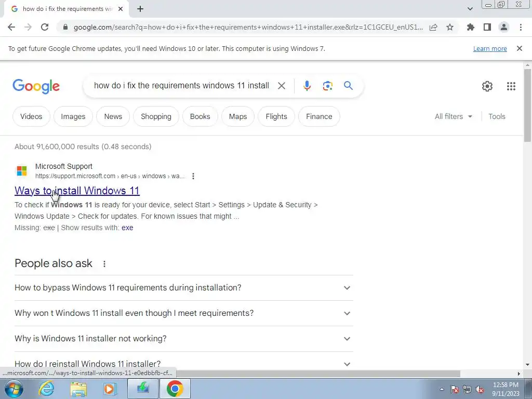This screenshot has width=532, height=399.
Task: Open Windows Explorer folder in taskbar
Action: pos(79,389)
